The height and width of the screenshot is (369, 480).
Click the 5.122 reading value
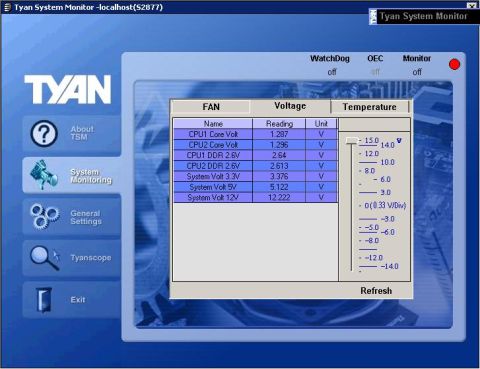coord(279,187)
